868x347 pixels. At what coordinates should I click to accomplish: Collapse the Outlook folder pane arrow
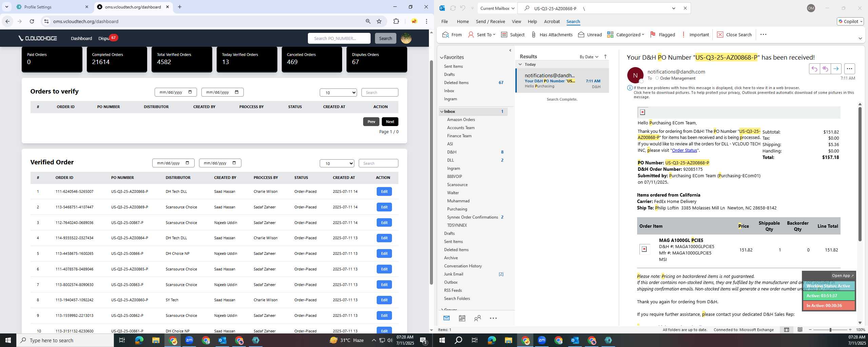510,50
